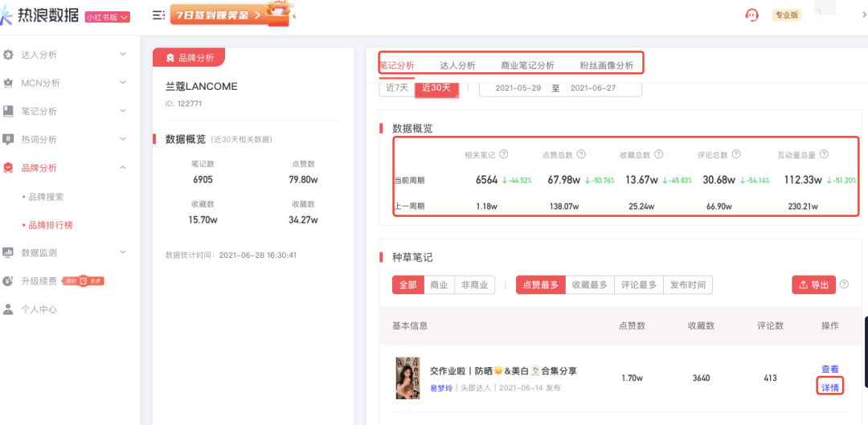
Task: Click help icon next to 收藏总数
Action: pyautogui.click(x=659, y=154)
